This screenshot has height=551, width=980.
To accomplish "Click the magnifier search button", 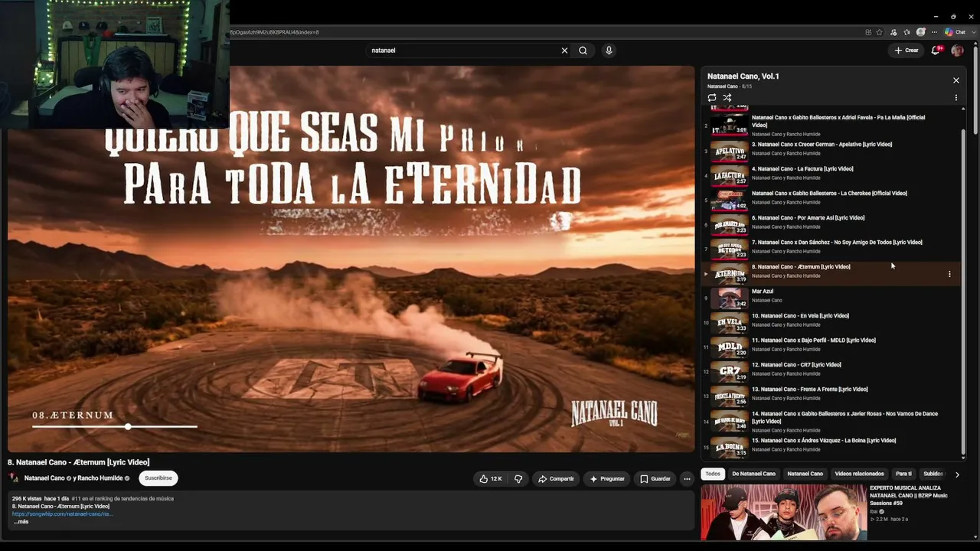I will click(583, 51).
